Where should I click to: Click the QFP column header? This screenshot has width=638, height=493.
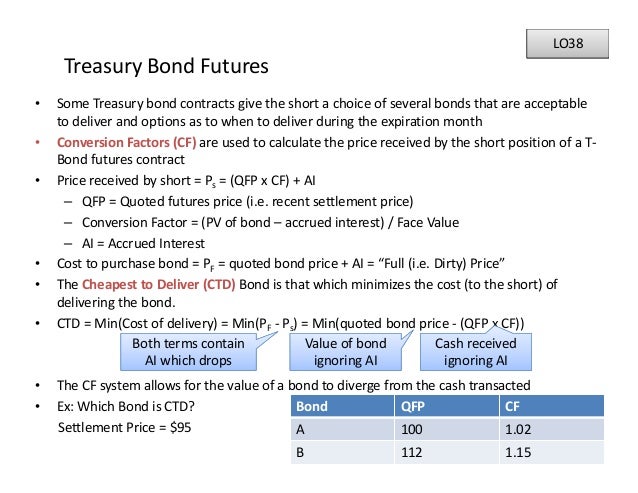pos(447,406)
